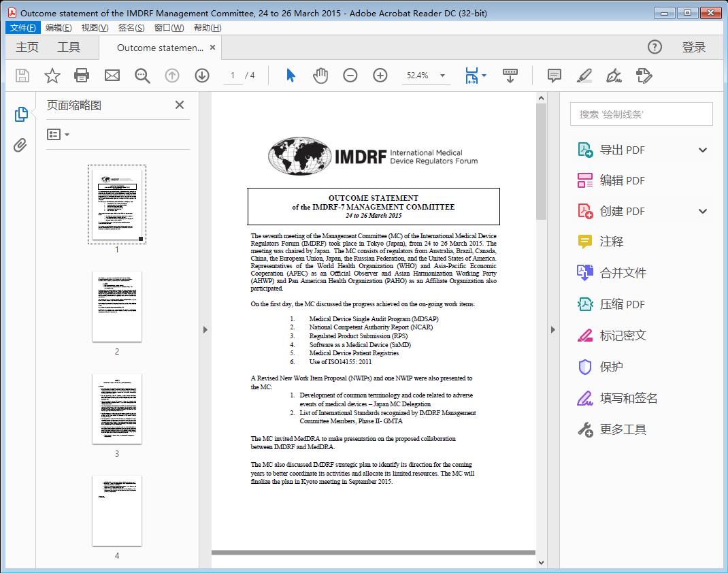Click the 52.4% zoom value
The image size is (728, 573).
(x=417, y=76)
